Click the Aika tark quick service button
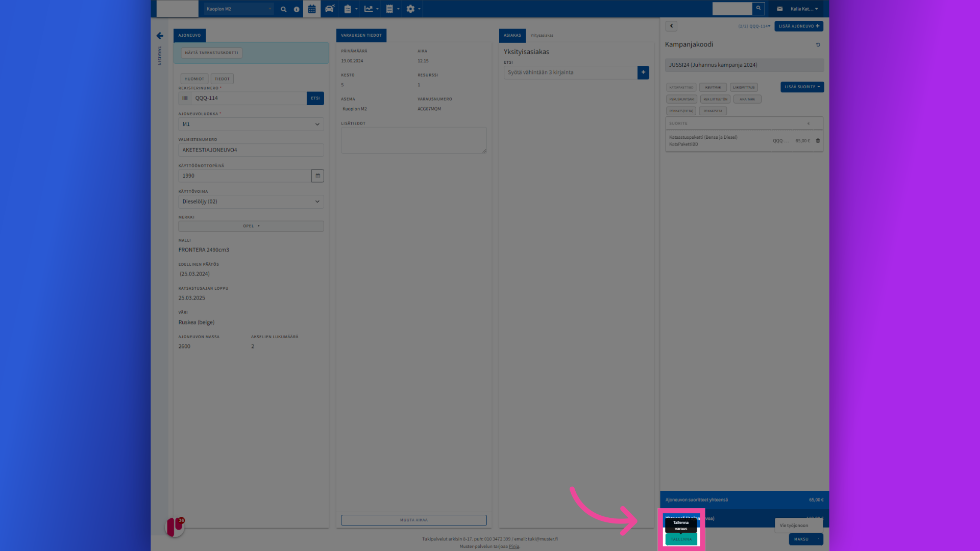Image resolution: width=980 pixels, height=551 pixels. [747, 99]
